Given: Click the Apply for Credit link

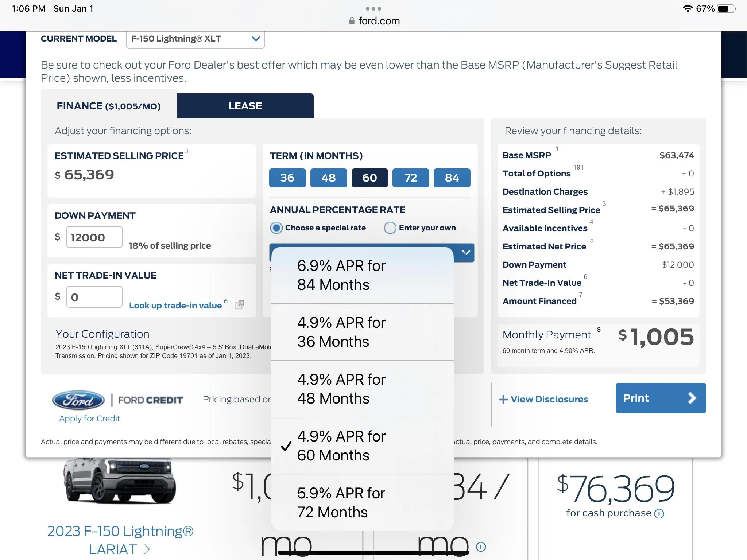Looking at the screenshot, I should [89, 419].
